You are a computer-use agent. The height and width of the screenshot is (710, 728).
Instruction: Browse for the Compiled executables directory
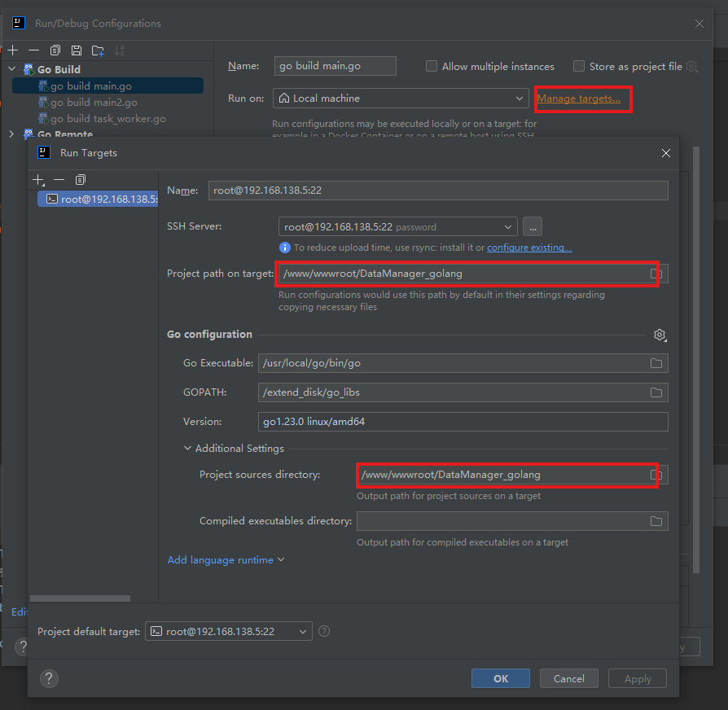click(656, 521)
